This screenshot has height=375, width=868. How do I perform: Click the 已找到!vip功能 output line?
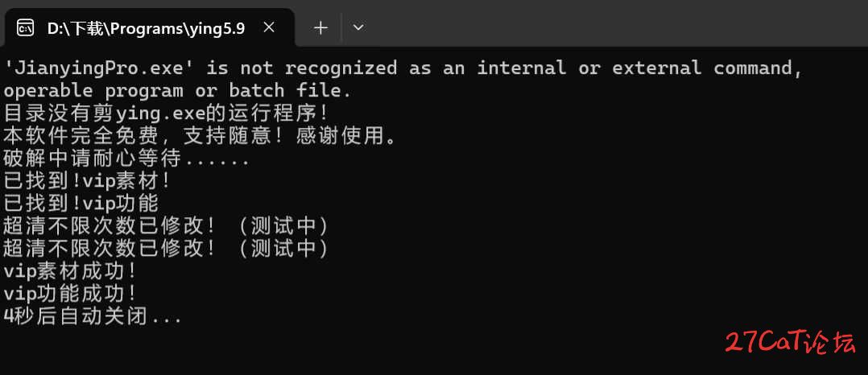tap(81, 204)
